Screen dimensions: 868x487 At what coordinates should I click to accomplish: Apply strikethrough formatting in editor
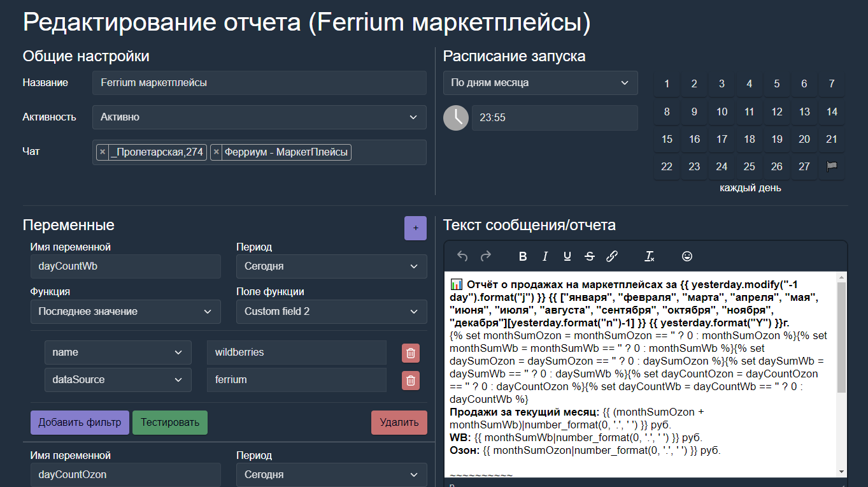(x=589, y=256)
